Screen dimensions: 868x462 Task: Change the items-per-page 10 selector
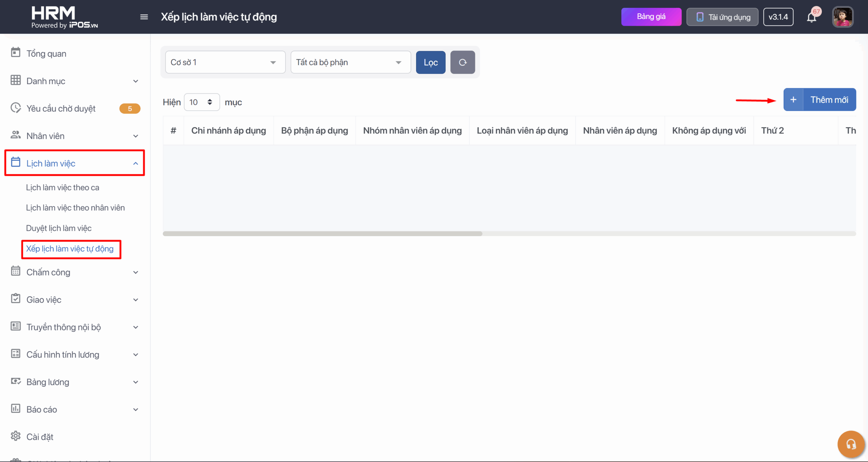pos(201,102)
